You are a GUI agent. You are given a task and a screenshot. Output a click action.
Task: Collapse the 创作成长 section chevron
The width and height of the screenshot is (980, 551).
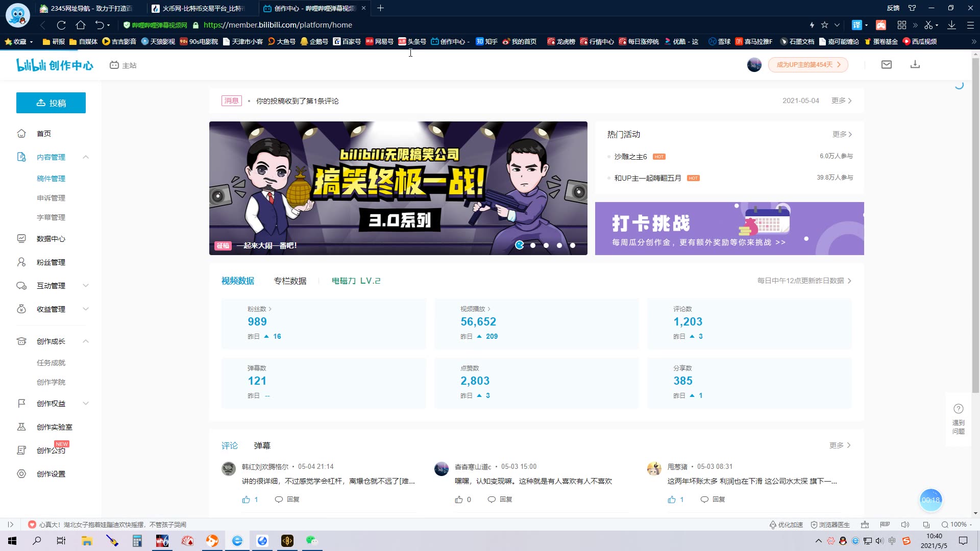[x=86, y=341]
